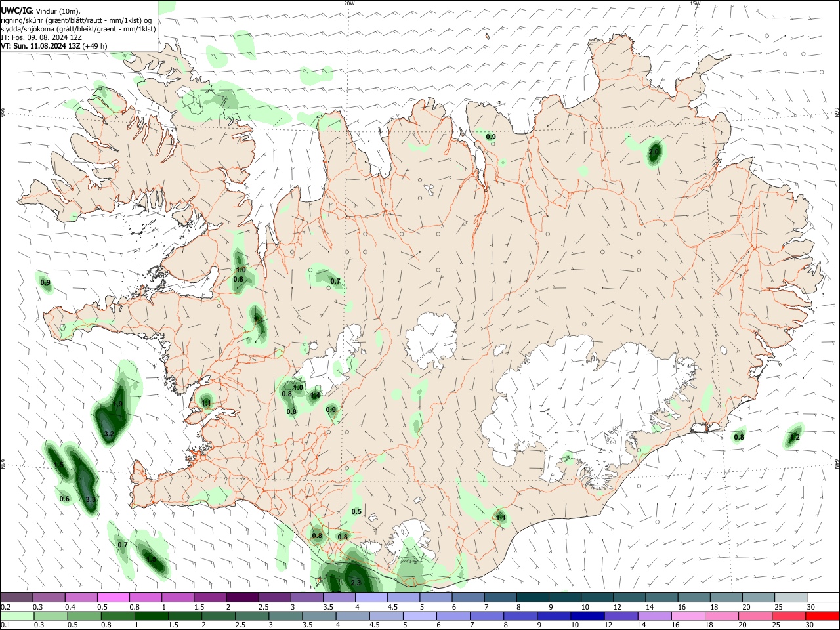Viewport: 840px width, 630px height.
Task: Click the UWC/IG Vindur (10m) title text
Action: pyautogui.click(x=40, y=10)
